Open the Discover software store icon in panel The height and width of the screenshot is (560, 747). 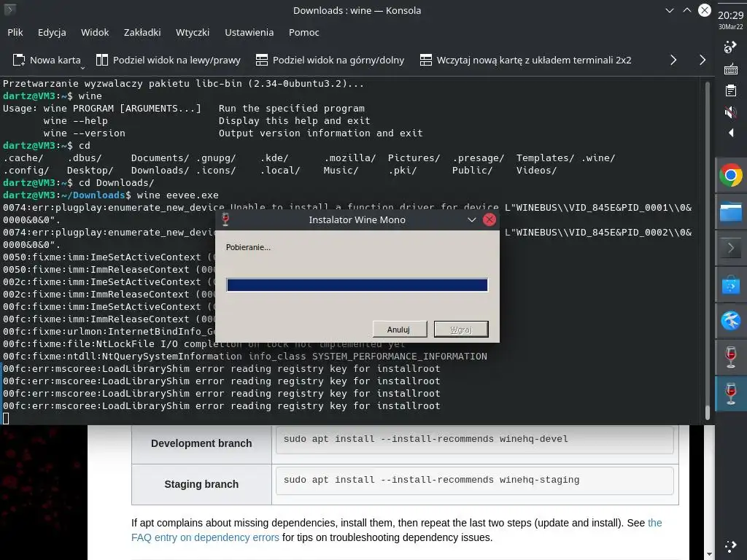click(x=731, y=285)
